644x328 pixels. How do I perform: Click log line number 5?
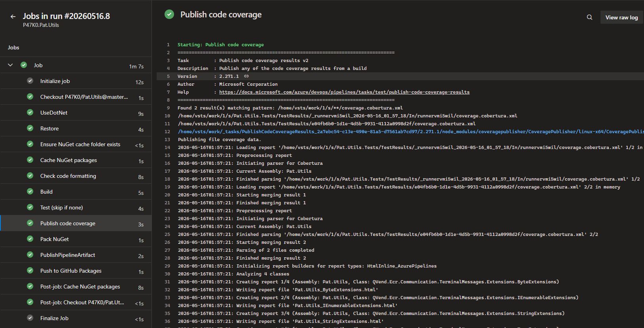pyautogui.click(x=168, y=76)
